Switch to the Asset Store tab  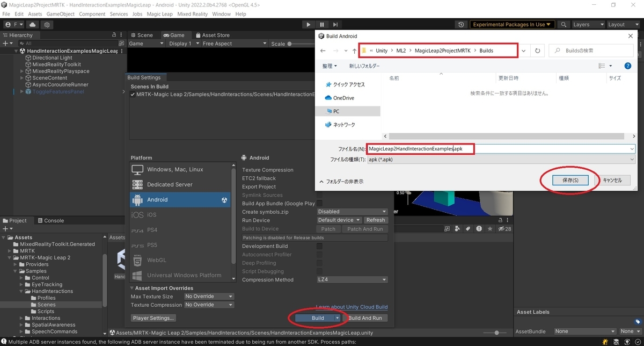click(212, 35)
